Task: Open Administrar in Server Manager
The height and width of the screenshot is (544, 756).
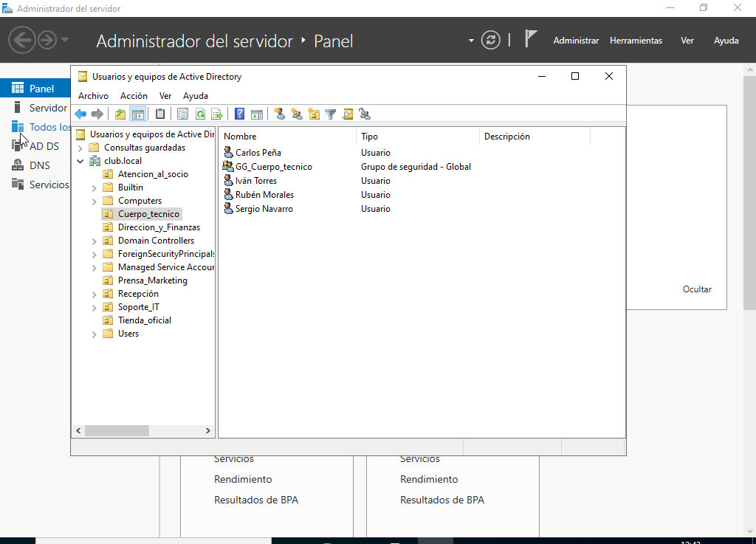Action: coord(576,40)
